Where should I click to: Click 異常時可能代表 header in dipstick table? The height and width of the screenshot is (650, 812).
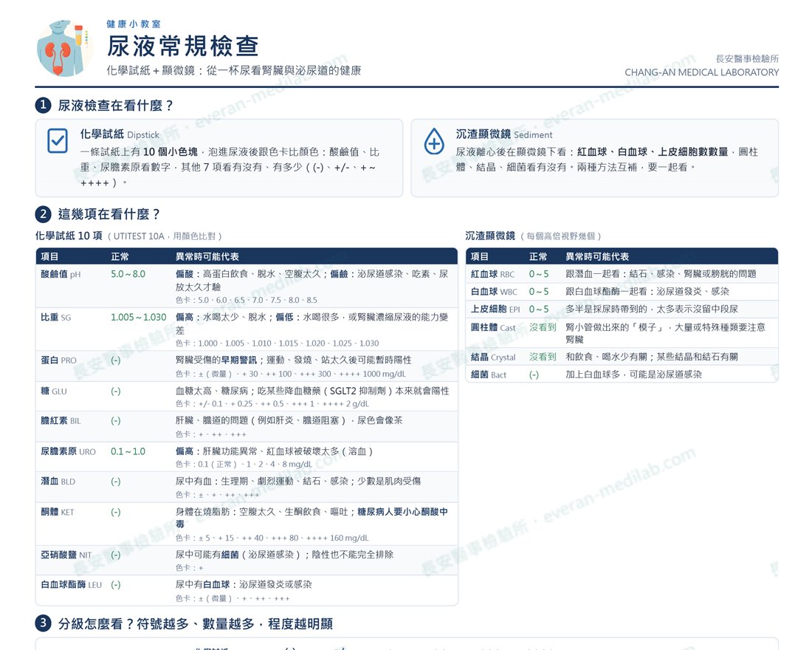[207, 256]
